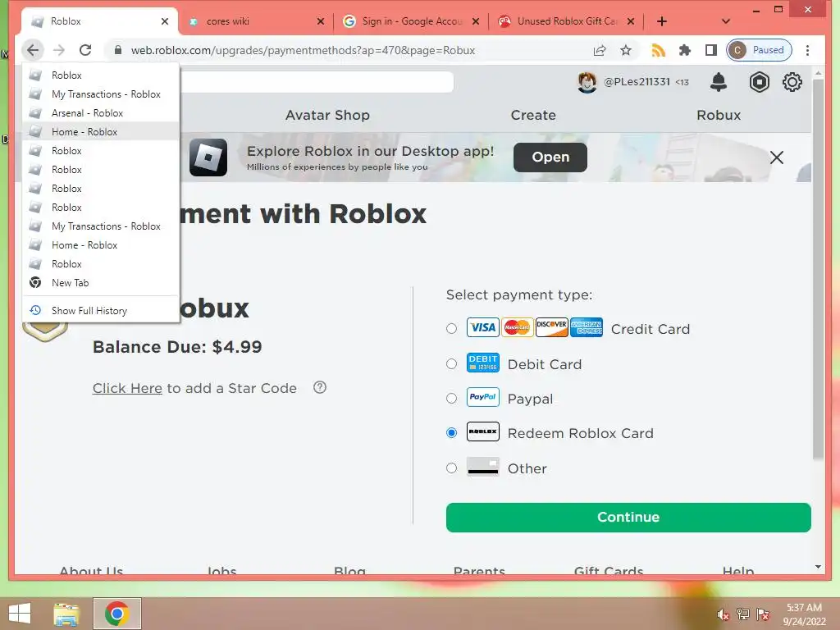The image size is (840, 630).
Task: Select the Other payment option
Action: point(452,468)
